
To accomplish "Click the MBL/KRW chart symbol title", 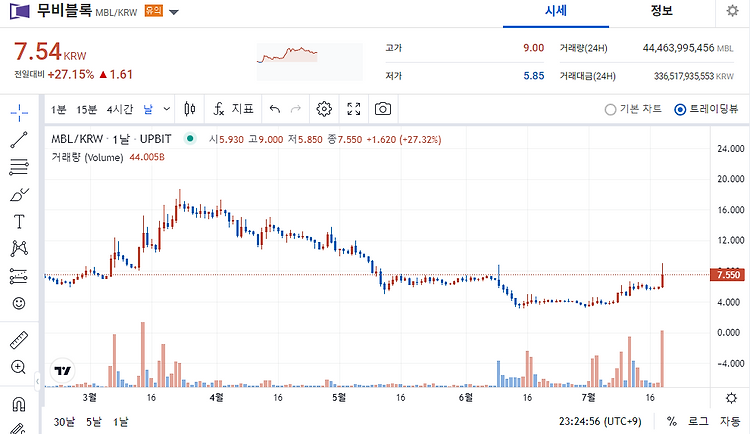I will (x=111, y=139).
